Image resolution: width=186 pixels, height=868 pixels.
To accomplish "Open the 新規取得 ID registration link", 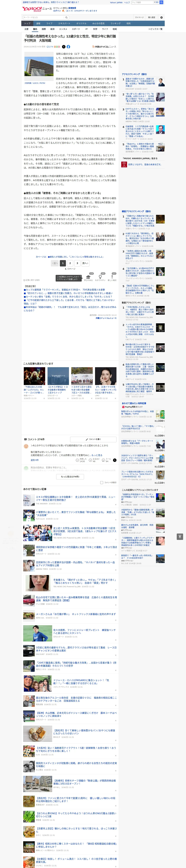I will (72, 8).
